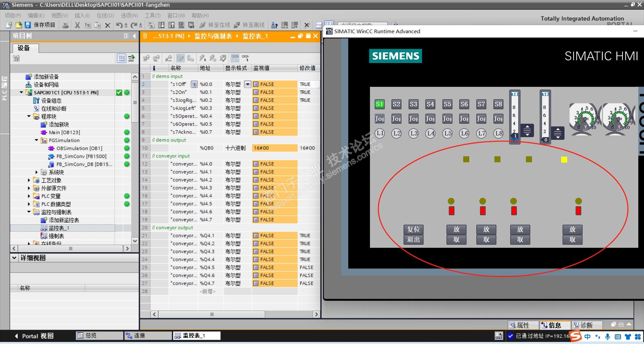Click the copy icon in main toolbar
This screenshot has height=344, width=644.
pos(88,25)
